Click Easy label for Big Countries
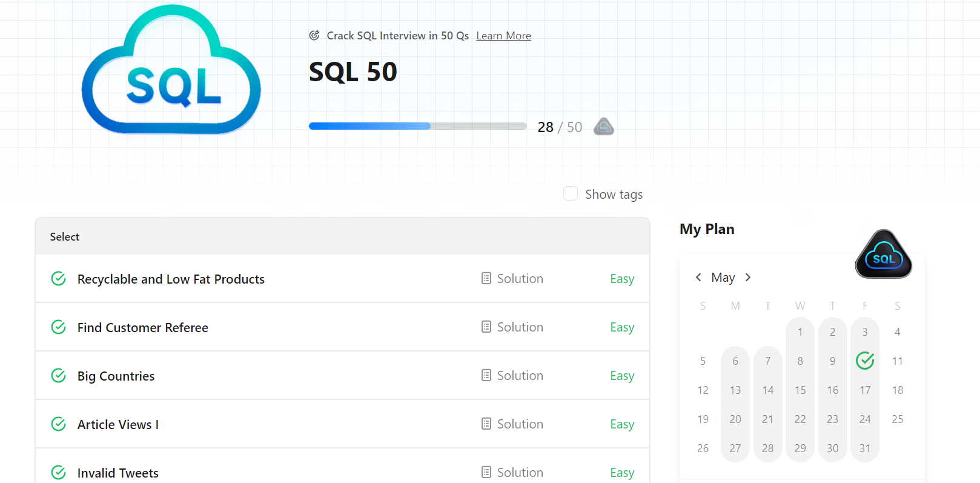The width and height of the screenshot is (980, 483). [622, 376]
